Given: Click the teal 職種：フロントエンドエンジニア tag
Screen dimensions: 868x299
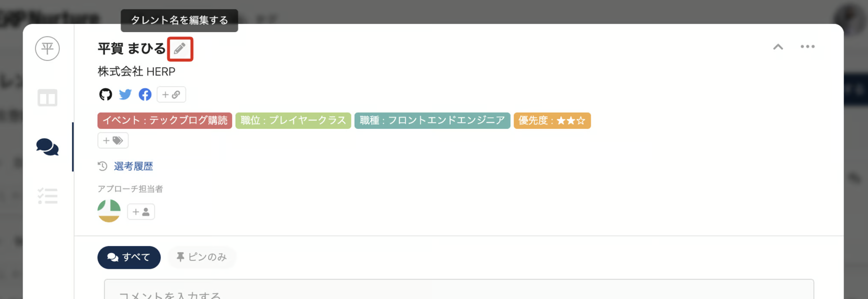Looking at the screenshot, I should point(432,121).
